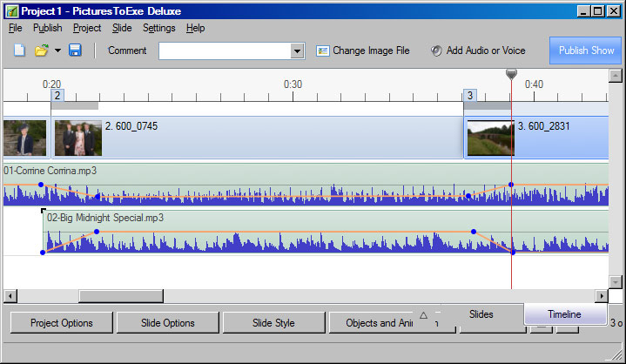Select slide 3 thumbnail 600_2831
Screen dimensions: 626x364
point(490,138)
